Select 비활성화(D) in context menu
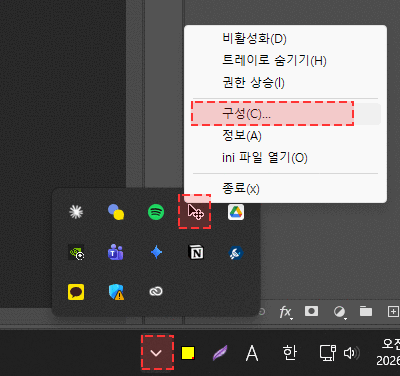This screenshot has width=400, height=376. pos(286,39)
